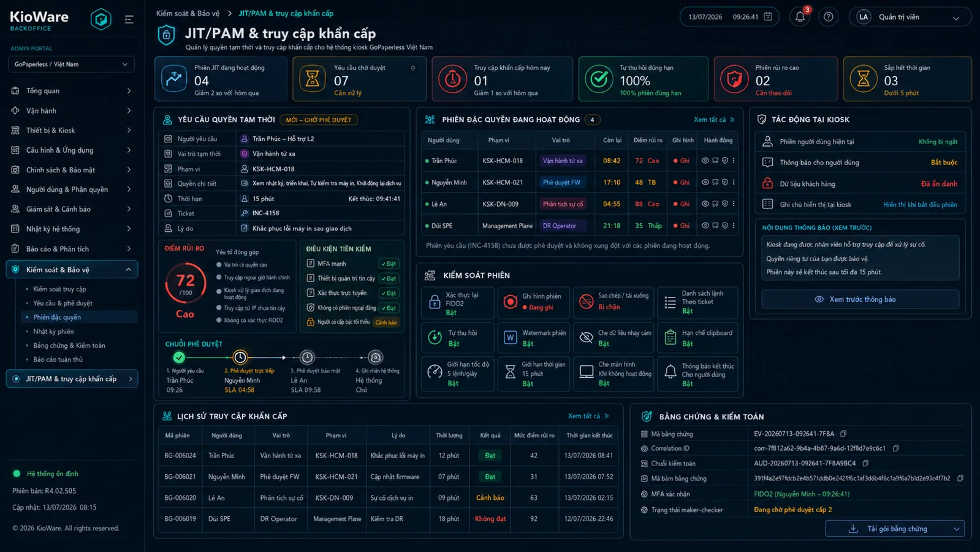Copy the EV-20260713 evidence code

pyautogui.click(x=843, y=434)
